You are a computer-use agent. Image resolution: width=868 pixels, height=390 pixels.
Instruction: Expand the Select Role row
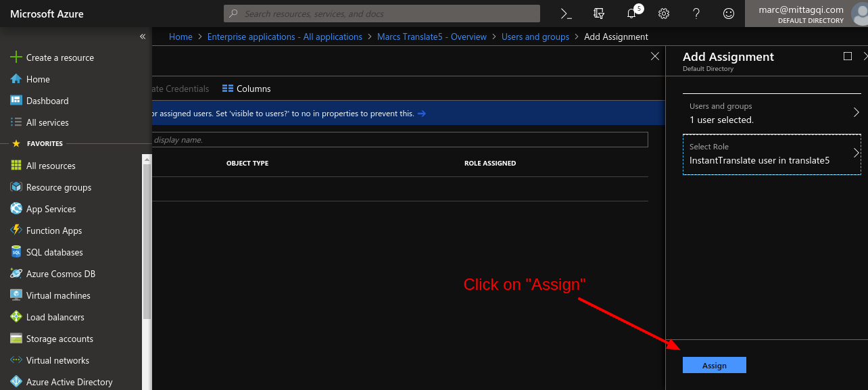tap(772, 153)
